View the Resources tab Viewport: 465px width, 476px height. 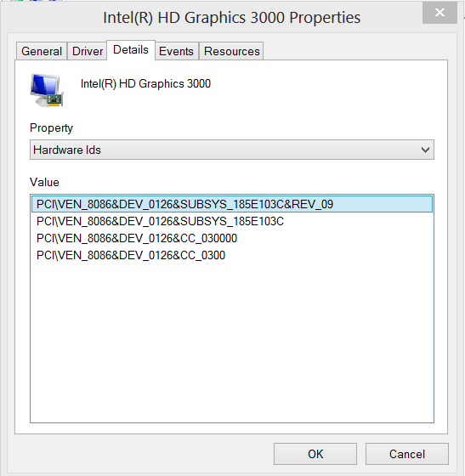click(x=232, y=51)
